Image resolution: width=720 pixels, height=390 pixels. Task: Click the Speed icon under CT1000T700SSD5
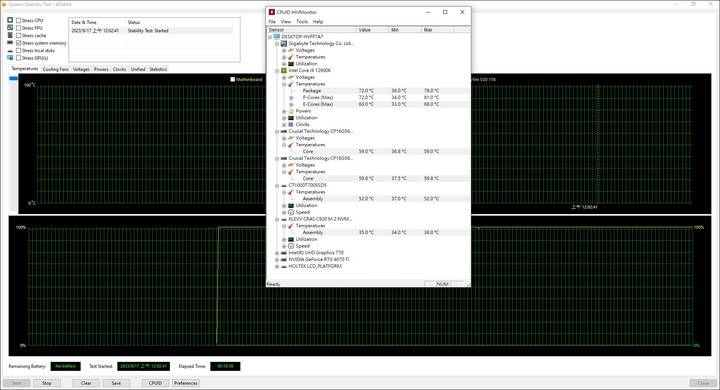(x=291, y=212)
